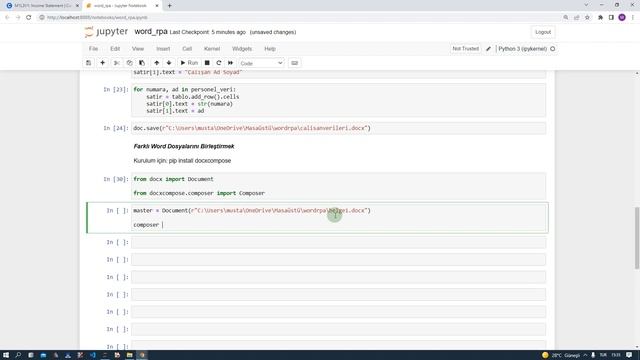Toggle the browser side panel icon
Screen dimensions: 640x360
(x=611, y=18)
